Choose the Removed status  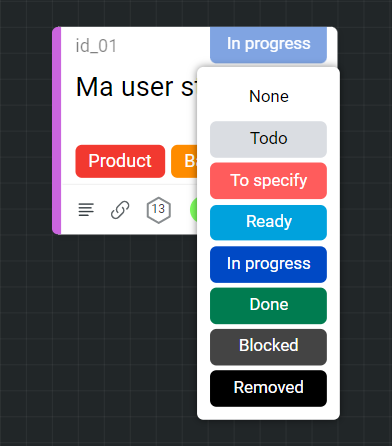[268, 388]
